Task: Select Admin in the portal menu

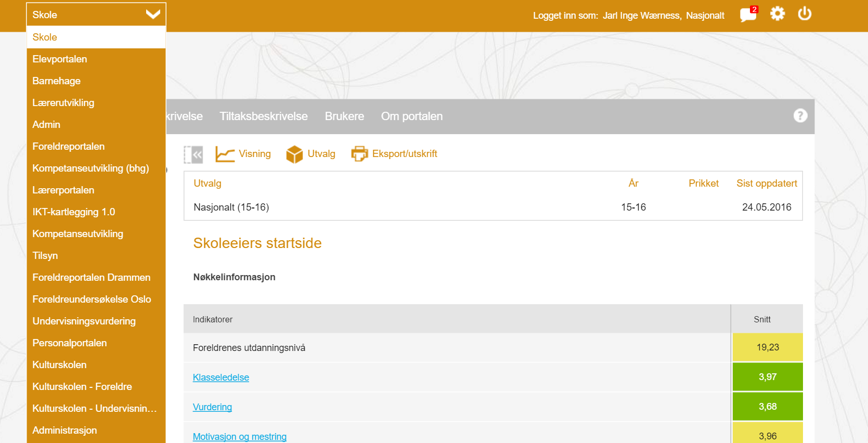Action: (x=96, y=124)
